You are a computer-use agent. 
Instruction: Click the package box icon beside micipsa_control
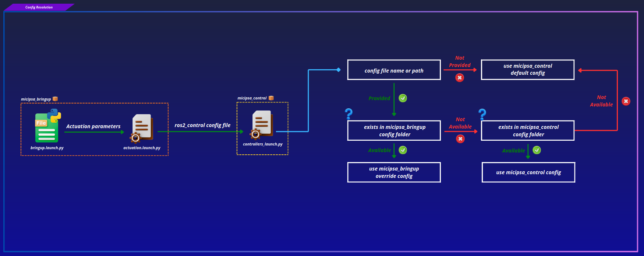tap(271, 98)
